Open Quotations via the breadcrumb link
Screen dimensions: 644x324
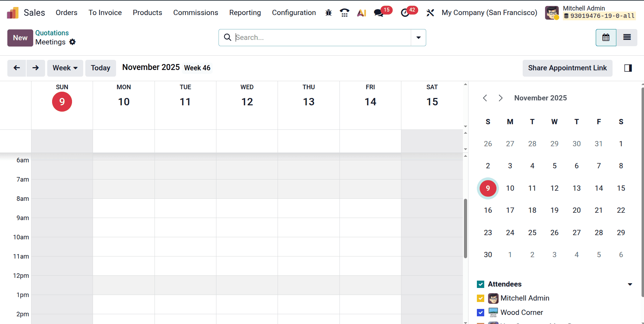52,33
